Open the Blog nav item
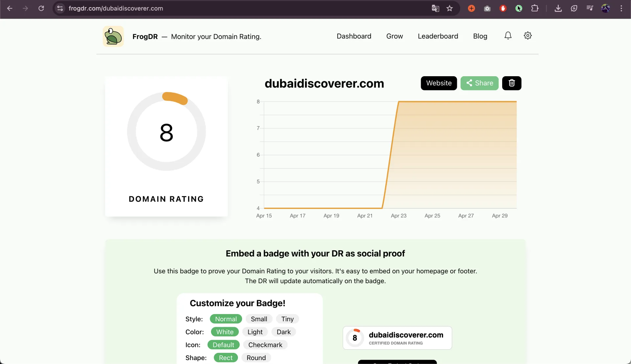The image size is (631, 364). (480, 36)
